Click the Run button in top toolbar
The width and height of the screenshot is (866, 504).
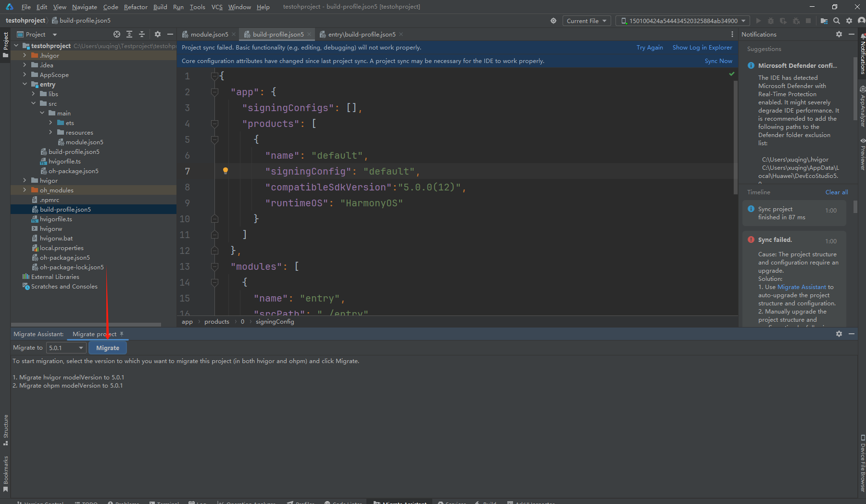tap(758, 21)
